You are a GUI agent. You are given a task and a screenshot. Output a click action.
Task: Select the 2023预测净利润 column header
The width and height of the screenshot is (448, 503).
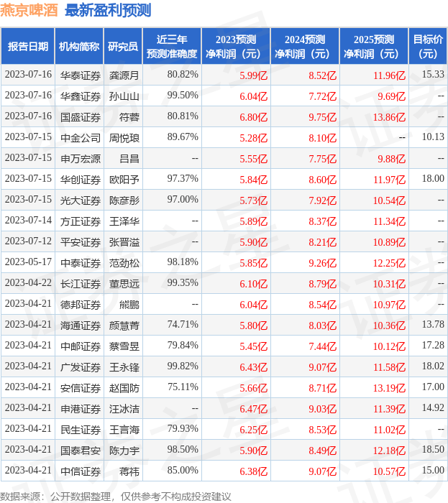click(236, 46)
